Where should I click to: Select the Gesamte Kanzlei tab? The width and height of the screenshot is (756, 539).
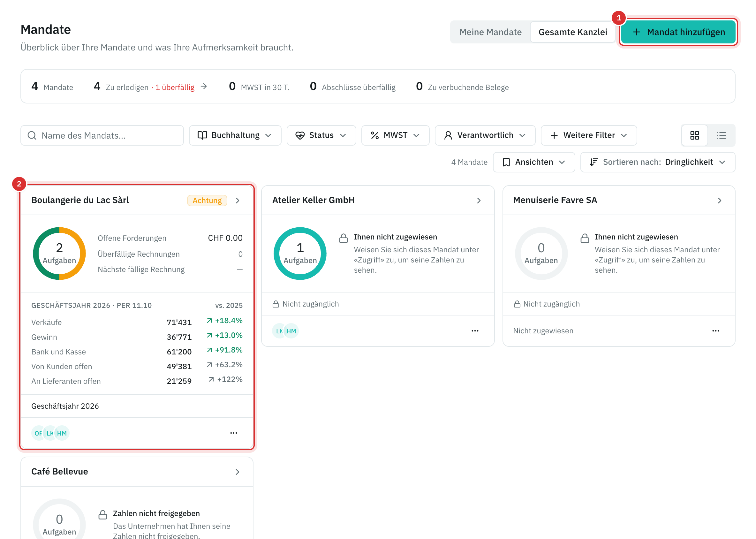(x=572, y=32)
